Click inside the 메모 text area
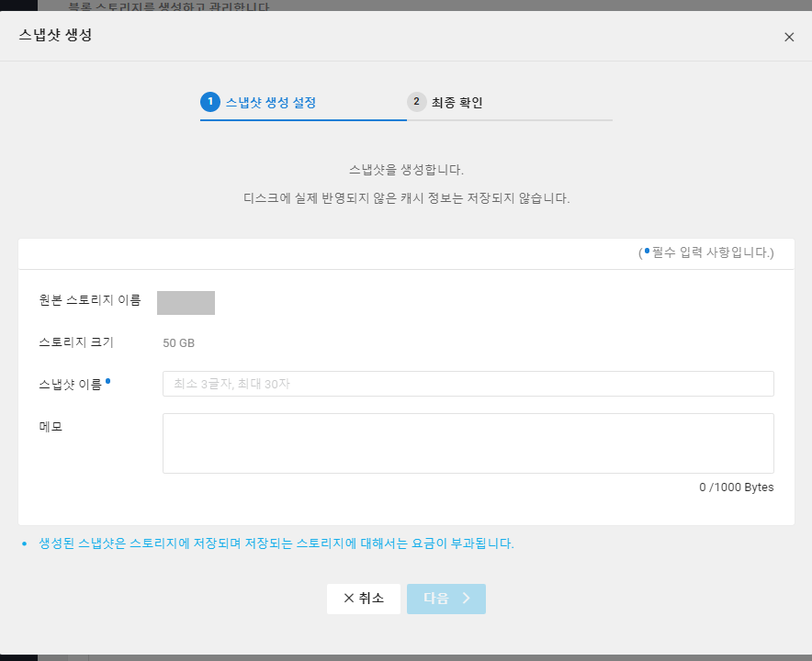812x661 pixels. coord(468,443)
